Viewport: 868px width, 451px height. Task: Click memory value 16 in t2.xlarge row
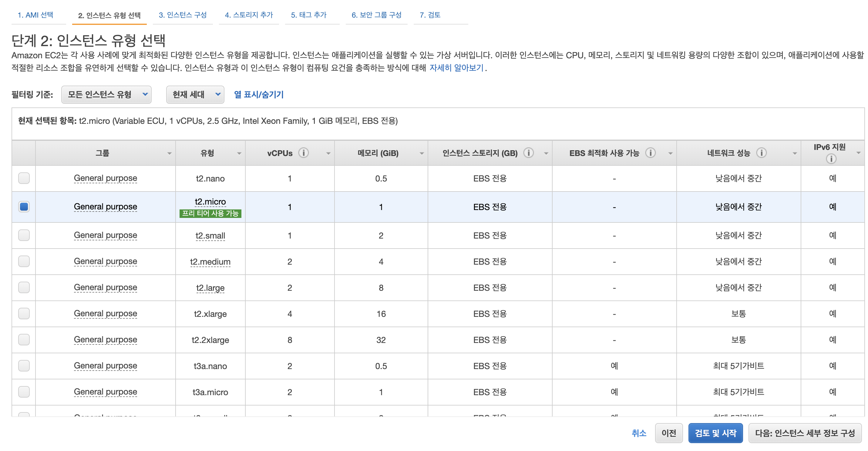pyautogui.click(x=381, y=314)
